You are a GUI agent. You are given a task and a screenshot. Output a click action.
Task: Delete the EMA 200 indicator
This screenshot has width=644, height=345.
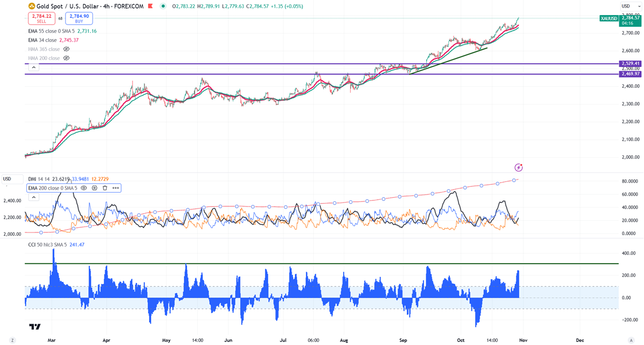point(105,188)
